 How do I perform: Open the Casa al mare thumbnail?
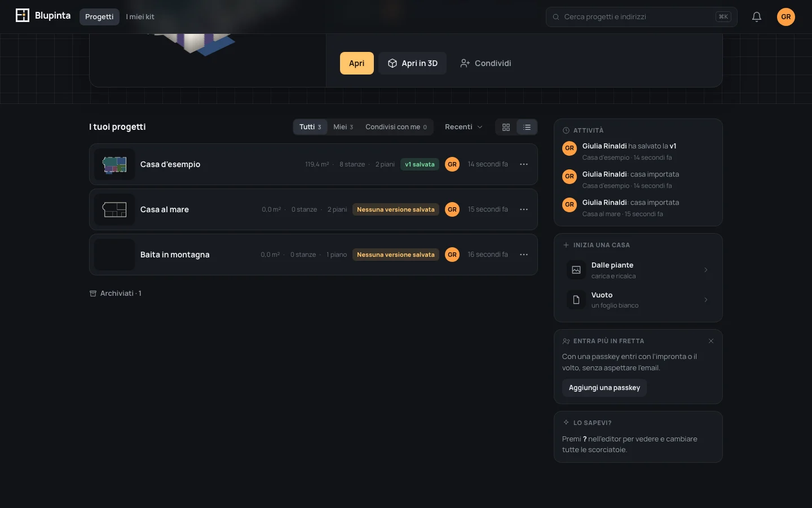click(114, 209)
